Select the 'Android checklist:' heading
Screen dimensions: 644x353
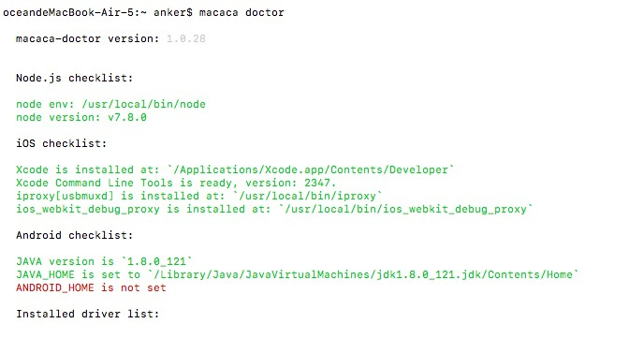pyautogui.click(x=75, y=235)
